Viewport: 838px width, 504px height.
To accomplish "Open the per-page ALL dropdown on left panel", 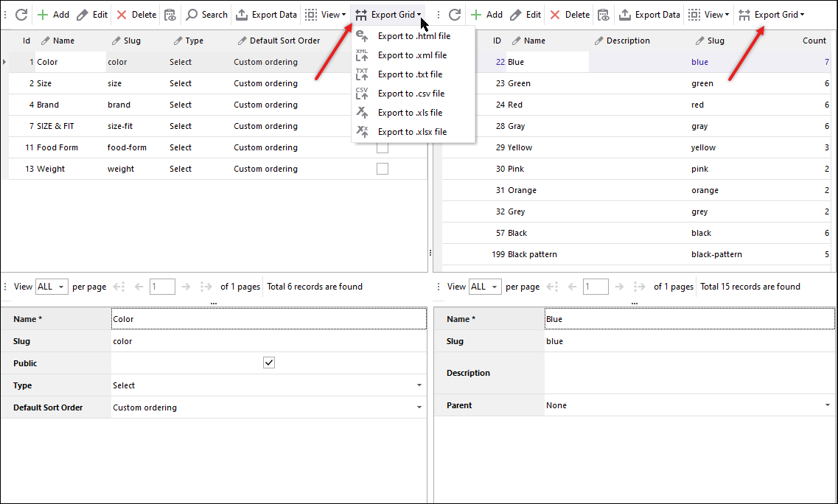I will pyautogui.click(x=51, y=286).
